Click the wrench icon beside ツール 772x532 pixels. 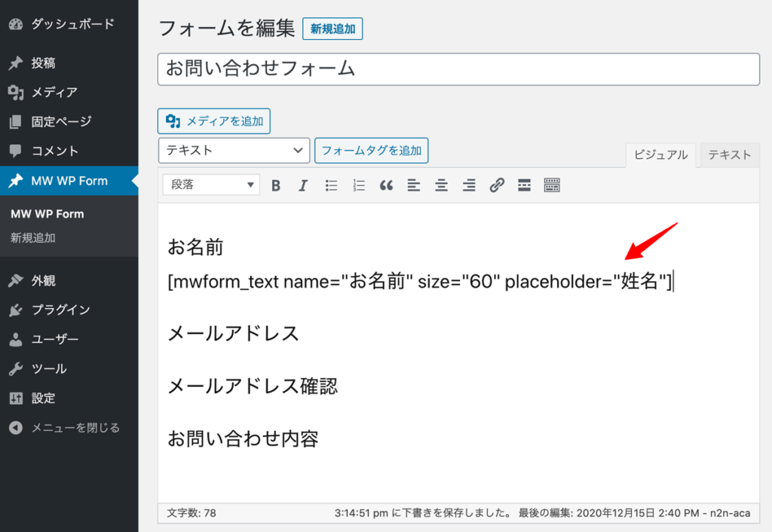pyautogui.click(x=16, y=369)
